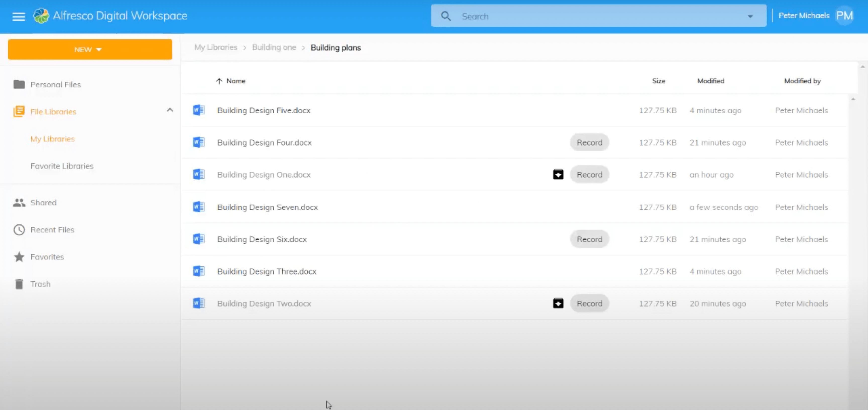The image size is (868, 410).
Task: Sort by the Modified by column header
Action: (x=802, y=81)
